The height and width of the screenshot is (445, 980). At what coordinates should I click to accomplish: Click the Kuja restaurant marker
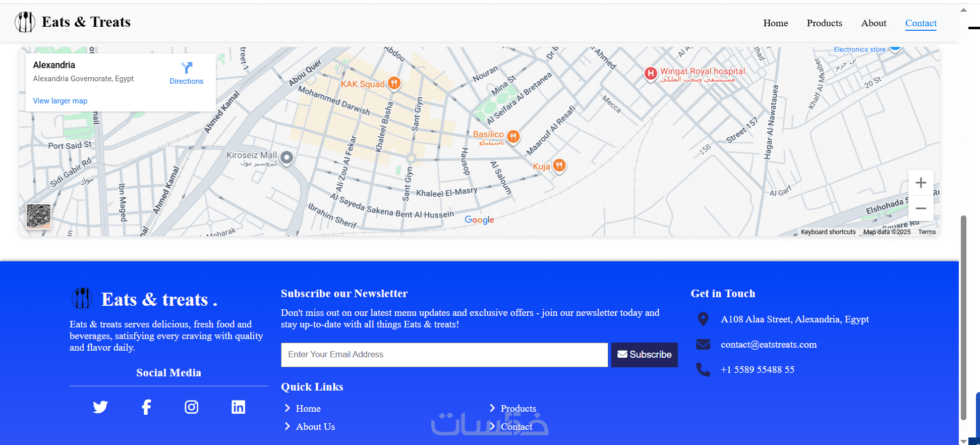[x=559, y=165]
